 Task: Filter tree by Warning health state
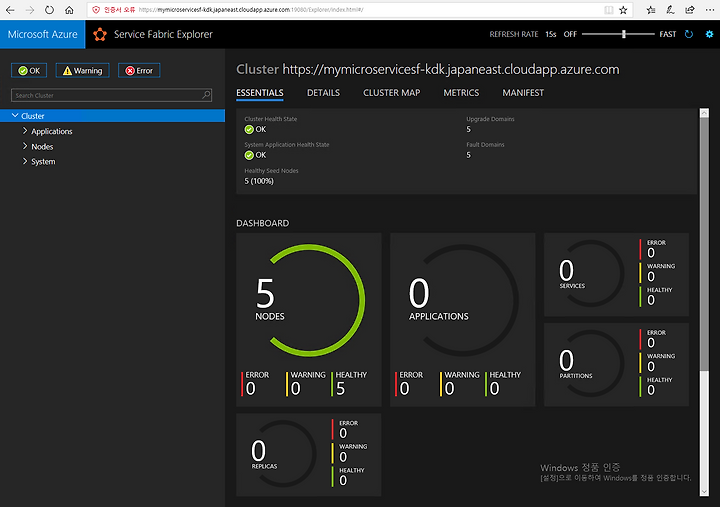(83, 70)
